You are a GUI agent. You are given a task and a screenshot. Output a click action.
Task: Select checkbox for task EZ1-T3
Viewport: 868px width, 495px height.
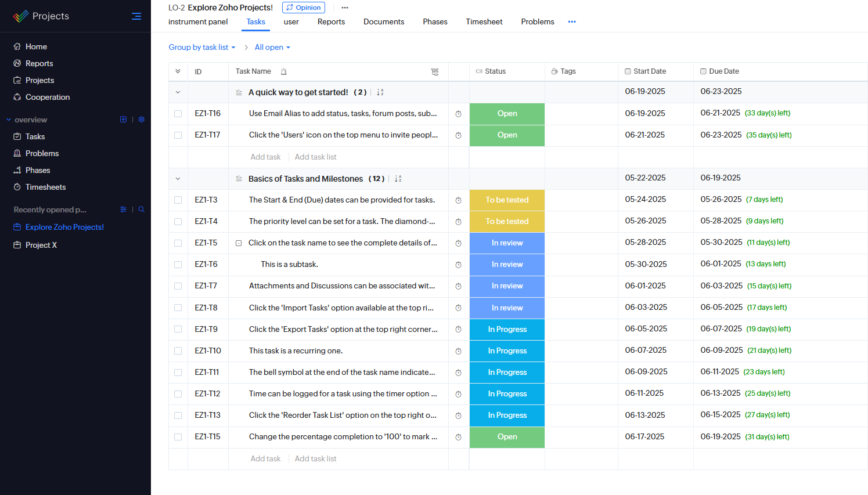178,200
